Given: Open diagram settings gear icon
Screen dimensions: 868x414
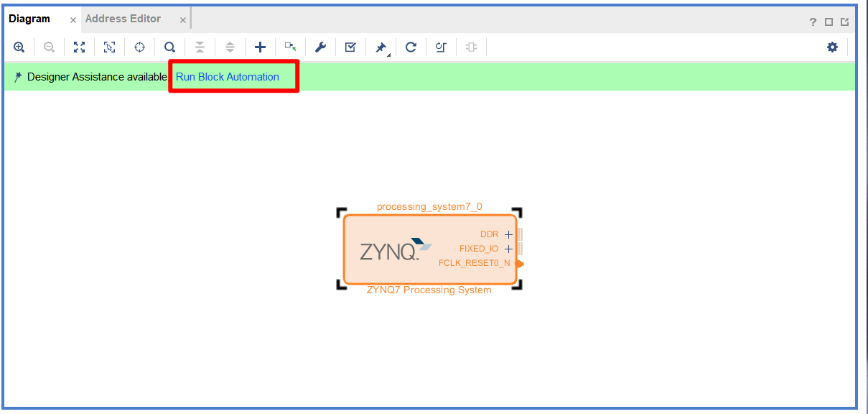Looking at the screenshot, I should [832, 47].
